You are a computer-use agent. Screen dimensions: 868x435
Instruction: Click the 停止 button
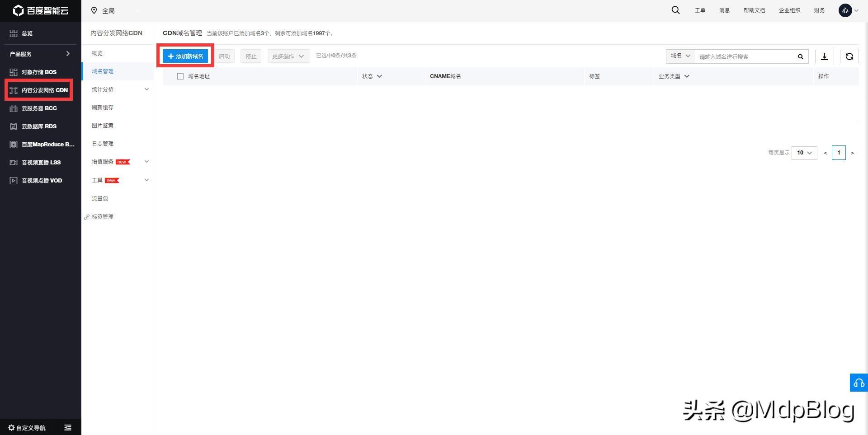click(251, 56)
